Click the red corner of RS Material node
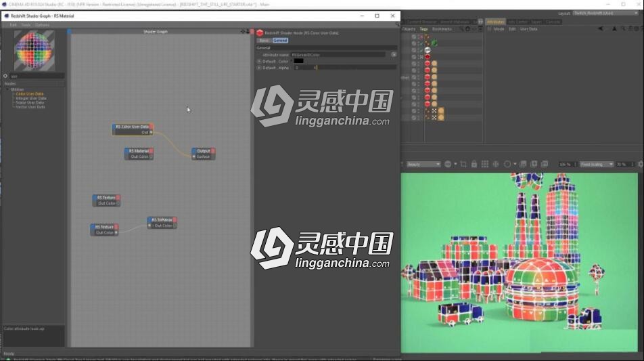 tap(151, 151)
